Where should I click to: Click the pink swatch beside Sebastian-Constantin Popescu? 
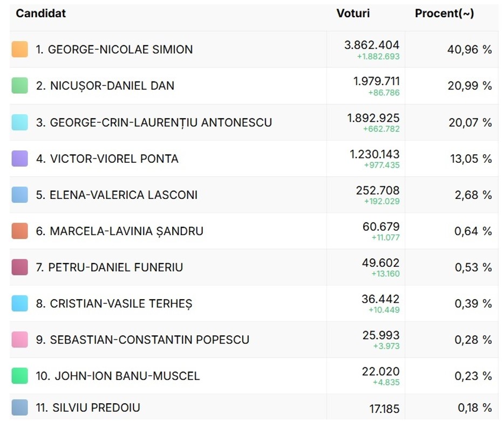click(20, 340)
